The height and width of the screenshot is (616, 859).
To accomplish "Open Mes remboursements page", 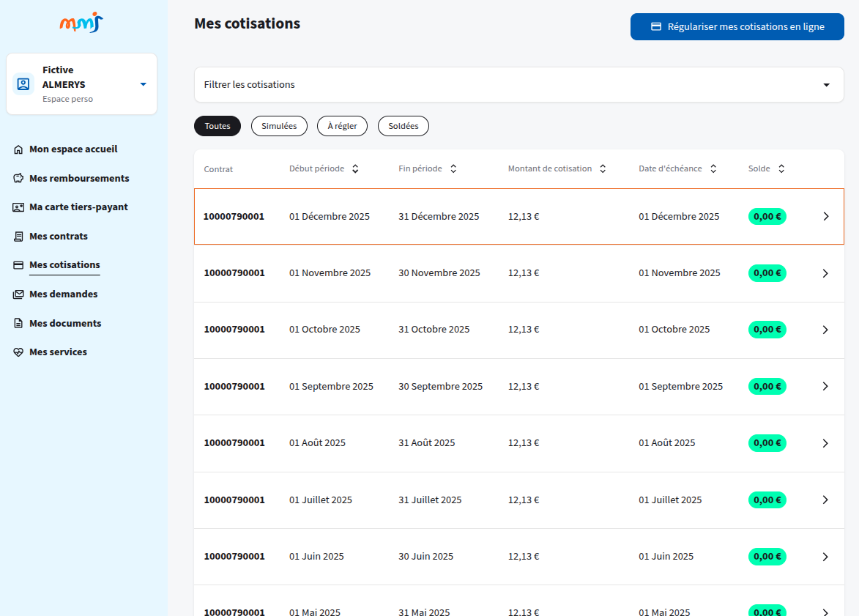I will (x=79, y=178).
